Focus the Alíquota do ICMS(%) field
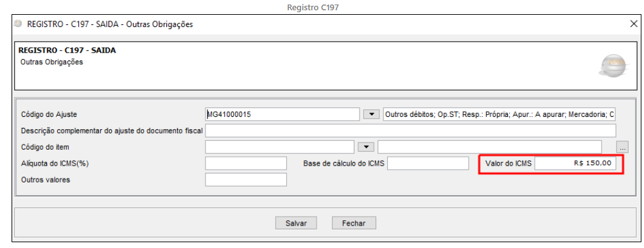Image resolution: width=644 pixels, height=248 pixels. (x=246, y=163)
